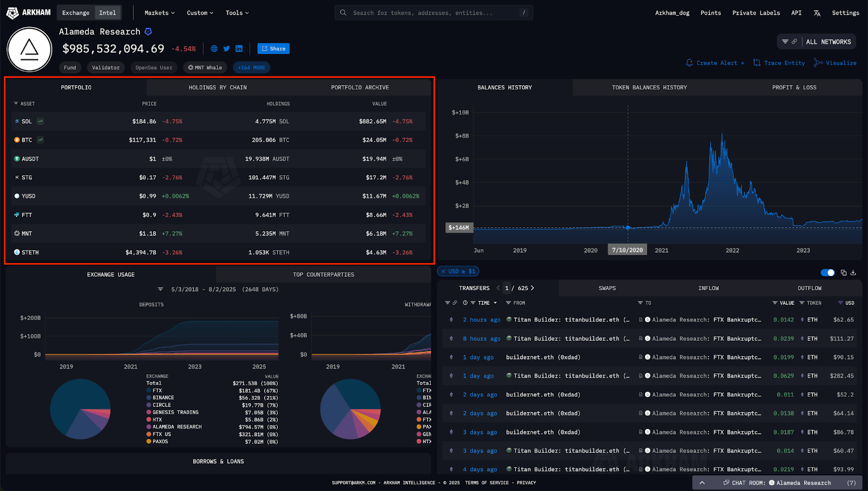Switch to the Intel mode
This screenshot has height=491, width=868.
[x=107, y=13]
